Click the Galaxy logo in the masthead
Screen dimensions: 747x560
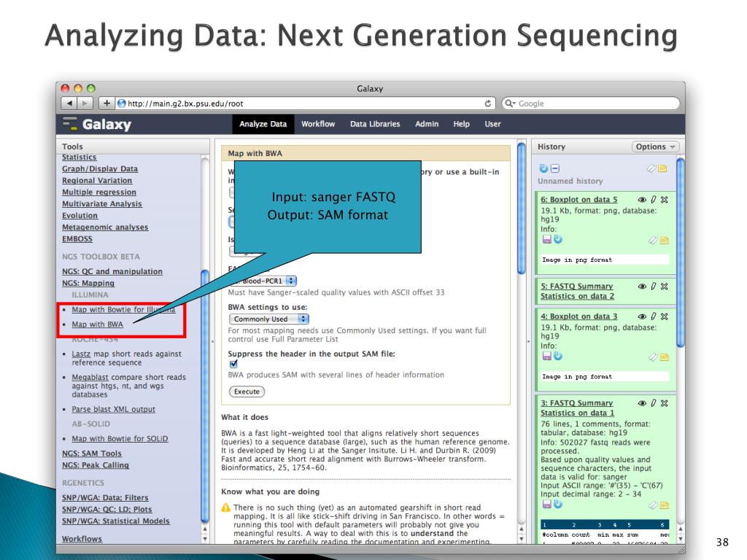coord(97,124)
